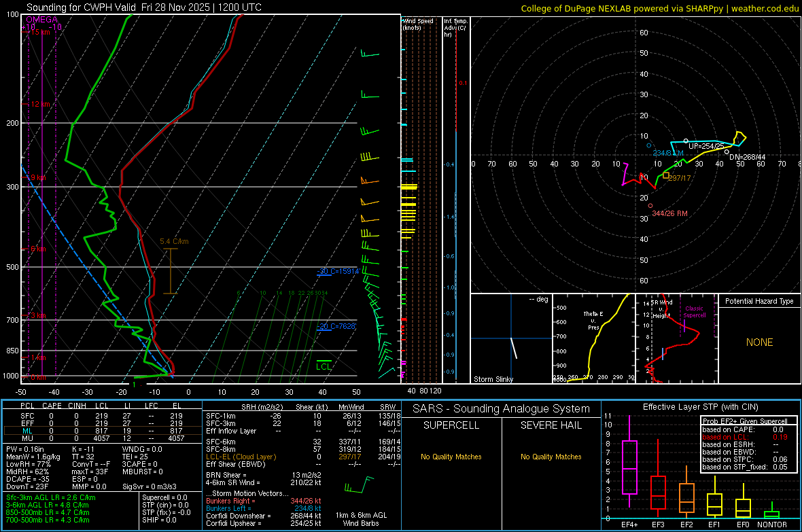Click the blue 234/8 LM storm motion circle

pos(649,145)
